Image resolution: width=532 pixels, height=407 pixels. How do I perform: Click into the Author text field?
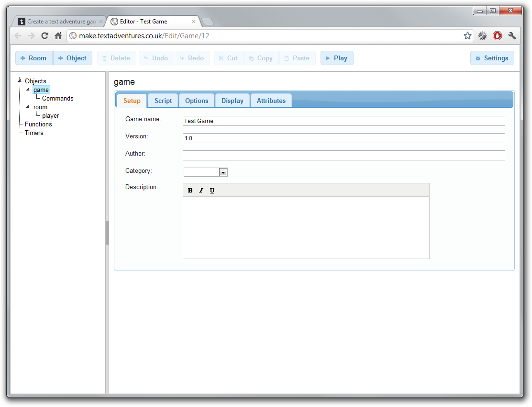click(344, 155)
